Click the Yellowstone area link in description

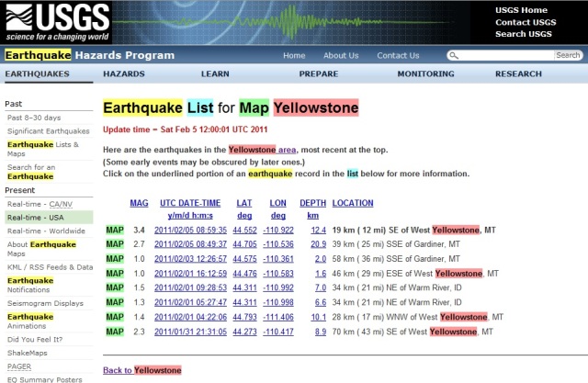(x=262, y=150)
